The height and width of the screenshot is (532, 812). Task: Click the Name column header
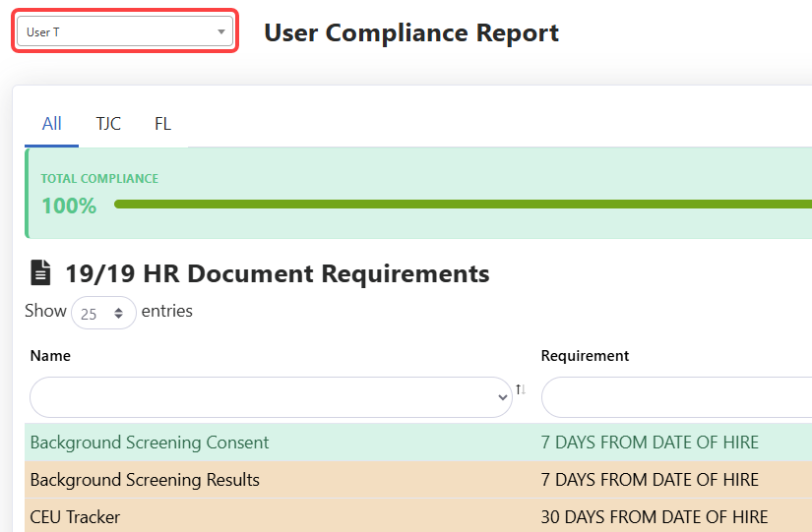(50, 356)
